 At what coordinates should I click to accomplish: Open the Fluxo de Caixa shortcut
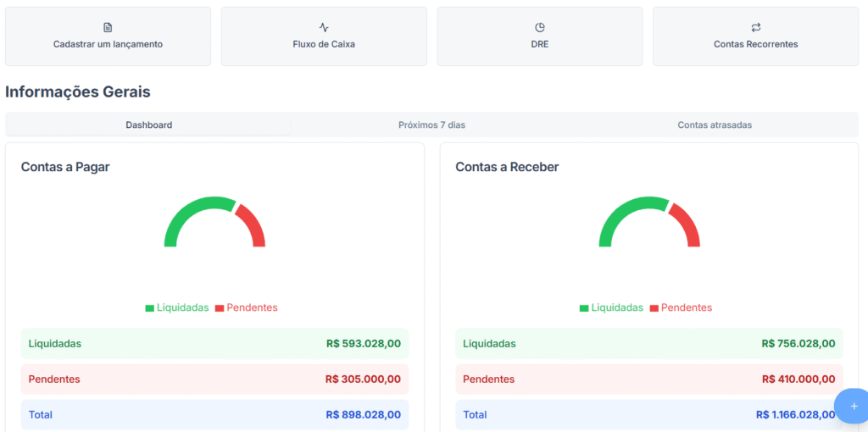click(x=324, y=36)
